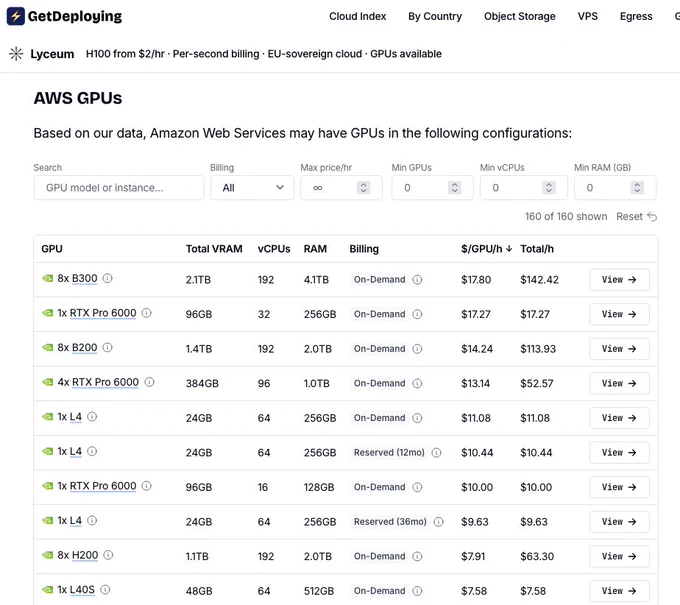
Task: Click On-Demand info icon in 4x RTX Pro 6000 row
Action: 417,383
